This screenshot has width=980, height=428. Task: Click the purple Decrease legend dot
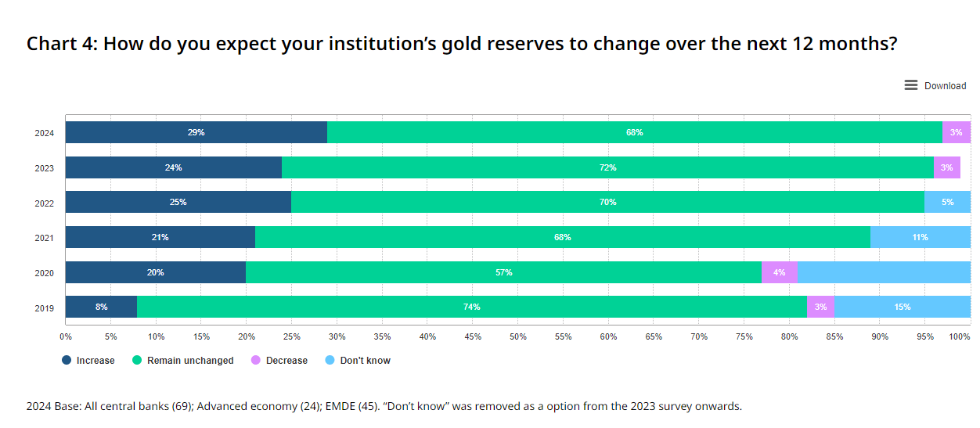click(x=255, y=361)
